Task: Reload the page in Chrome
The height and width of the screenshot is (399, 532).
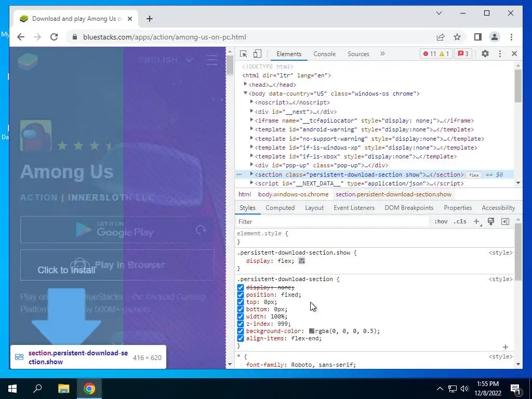Action: pyautogui.click(x=54, y=37)
